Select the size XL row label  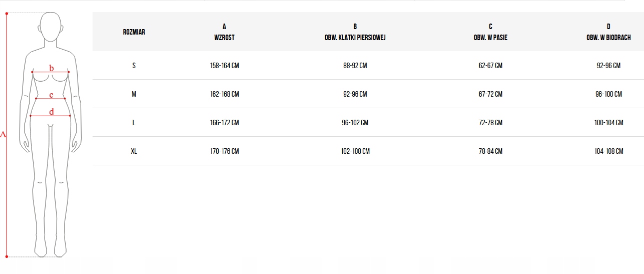pos(134,151)
